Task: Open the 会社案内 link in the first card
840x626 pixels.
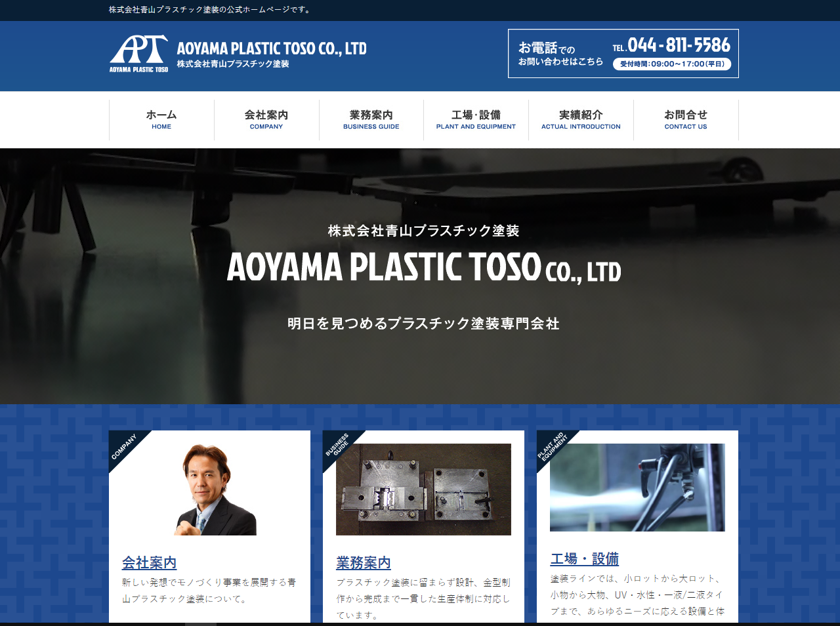Action: click(x=148, y=562)
